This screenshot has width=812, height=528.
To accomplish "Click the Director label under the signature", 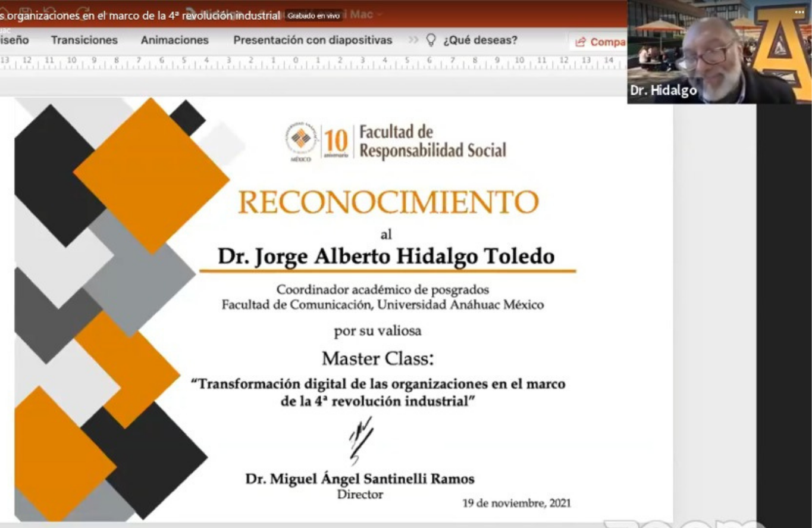I will 360,495.
